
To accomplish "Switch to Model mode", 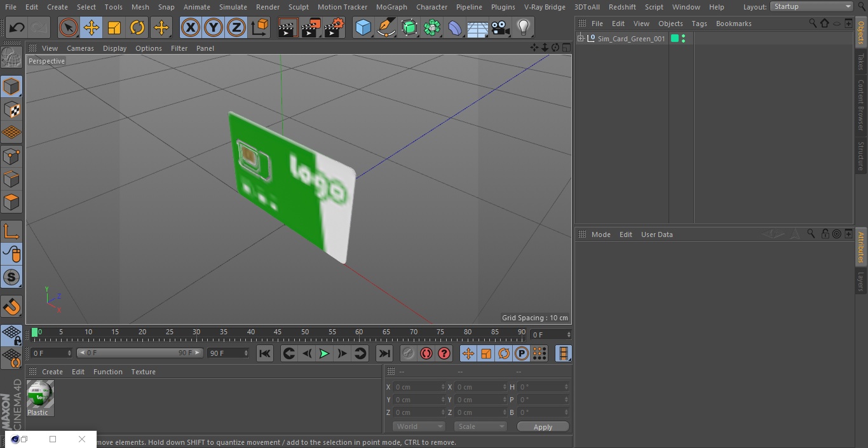I will tap(11, 86).
